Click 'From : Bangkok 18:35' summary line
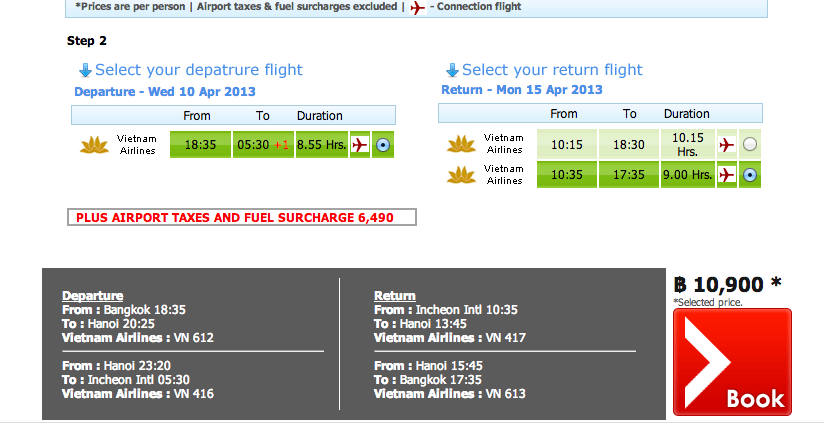Screen dimensions: 824x423 pos(124,309)
